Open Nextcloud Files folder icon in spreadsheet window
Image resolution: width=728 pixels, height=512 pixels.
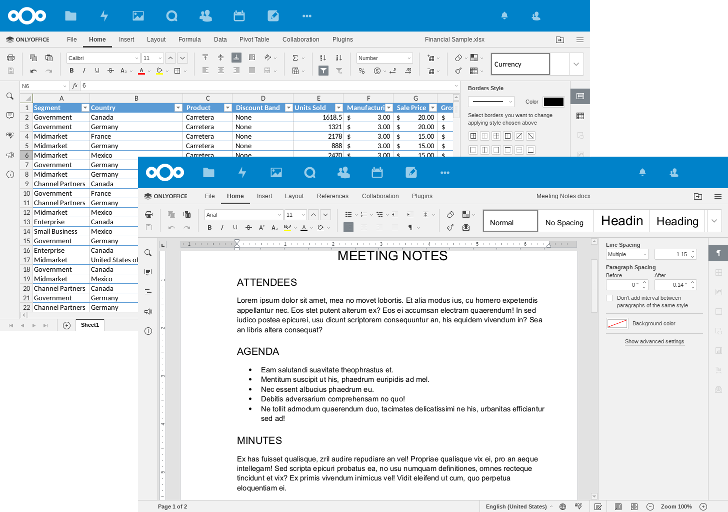pos(70,16)
